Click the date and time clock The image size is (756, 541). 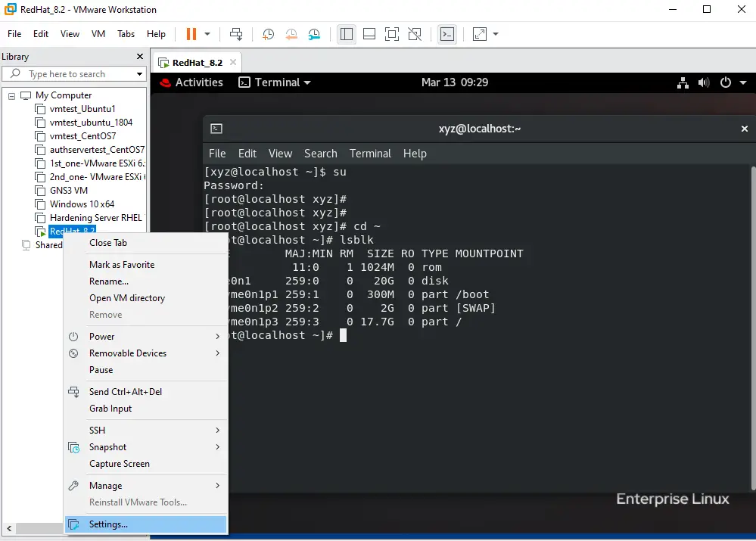click(455, 82)
